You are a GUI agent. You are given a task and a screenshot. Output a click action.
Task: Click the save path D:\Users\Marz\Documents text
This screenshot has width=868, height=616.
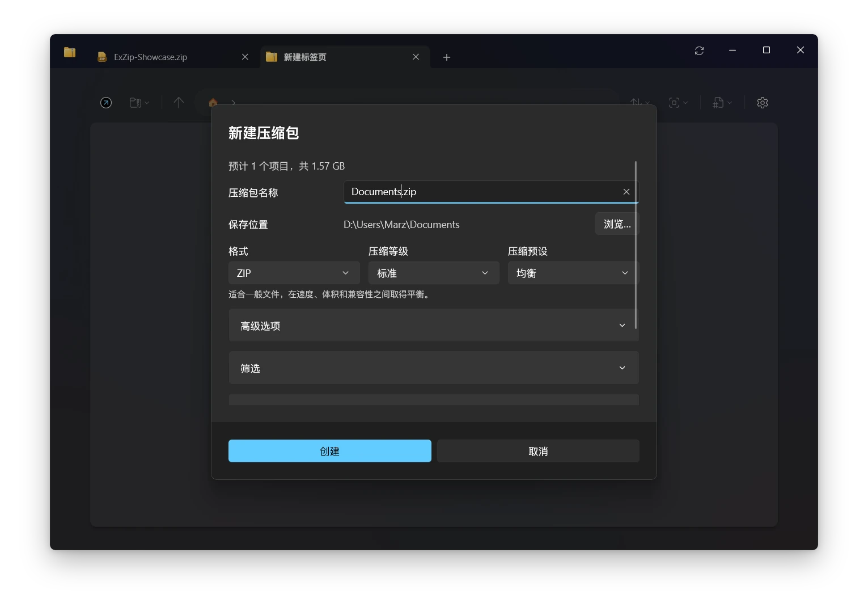pyautogui.click(x=401, y=225)
